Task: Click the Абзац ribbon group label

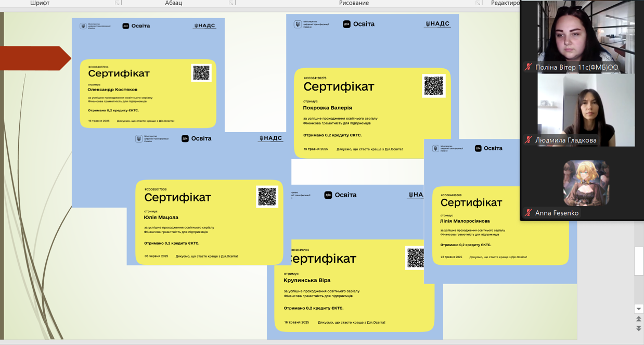Action: 173,3
